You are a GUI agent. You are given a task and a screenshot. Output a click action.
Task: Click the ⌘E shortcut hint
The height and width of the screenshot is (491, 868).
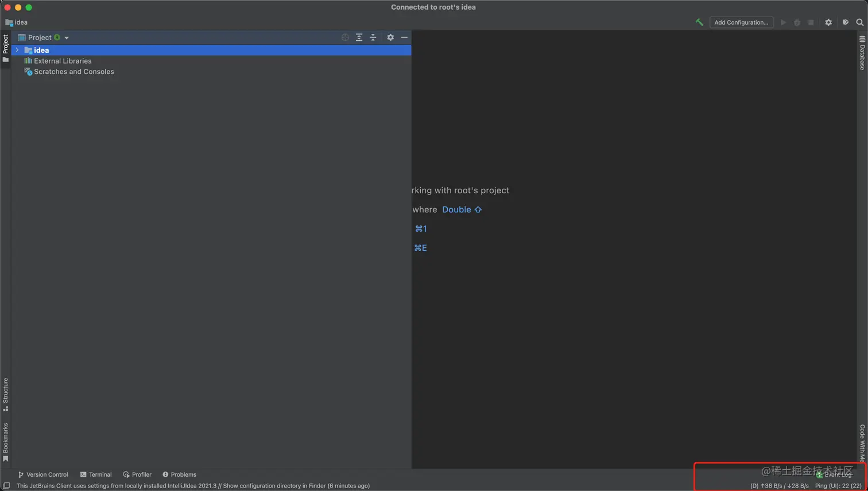pos(420,248)
